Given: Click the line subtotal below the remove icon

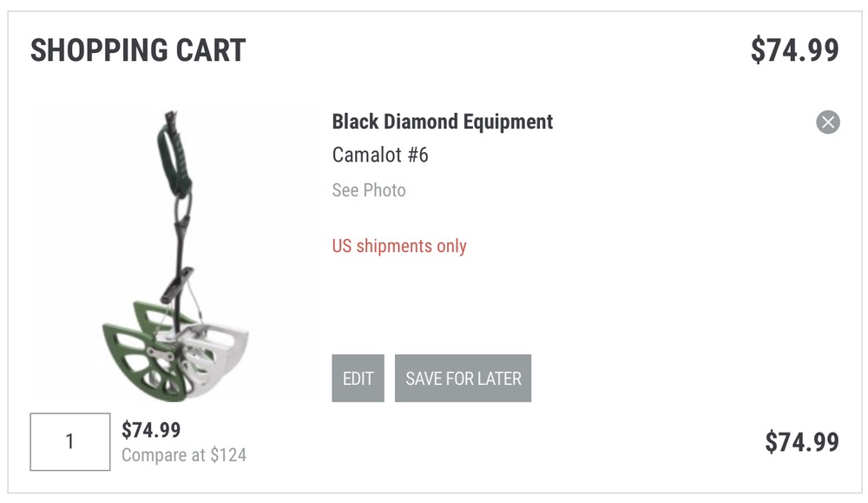Looking at the screenshot, I should click(x=801, y=442).
